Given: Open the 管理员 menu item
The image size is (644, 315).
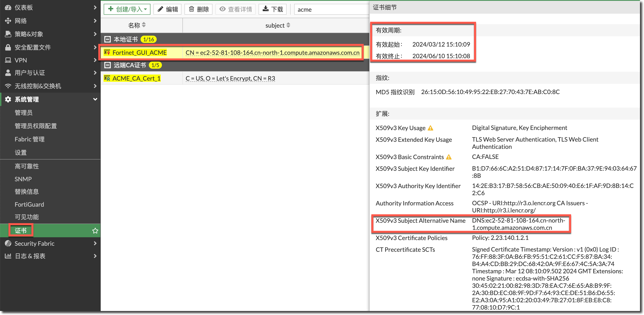Looking at the screenshot, I should point(24,113).
